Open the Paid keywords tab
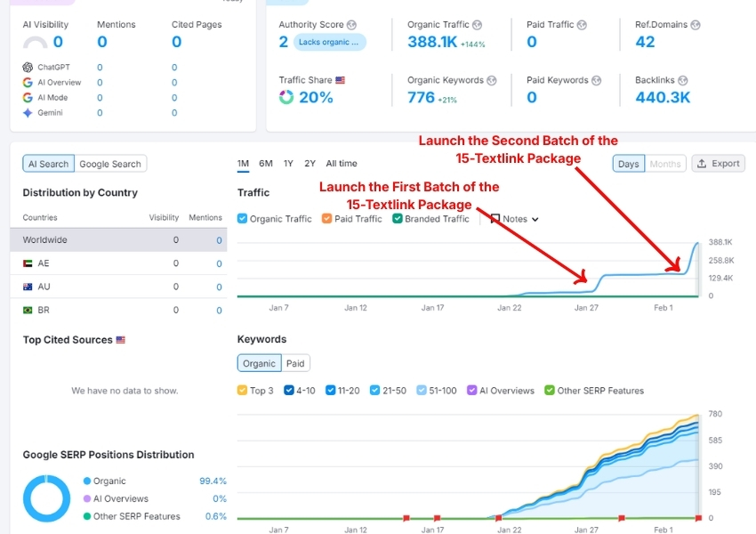 click(295, 363)
